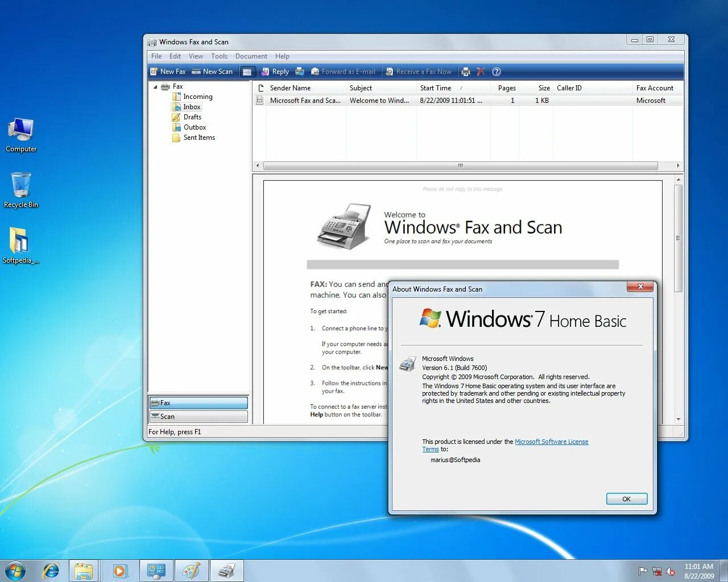This screenshot has height=582, width=728.
Task: Click Receive a Fax Now button
Action: pyautogui.click(x=419, y=72)
